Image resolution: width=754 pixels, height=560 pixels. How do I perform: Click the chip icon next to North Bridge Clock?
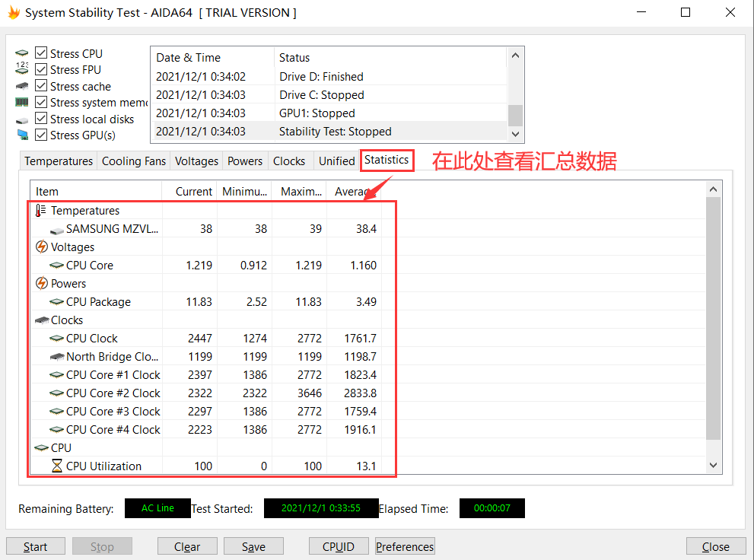pyautogui.click(x=57, y=357)
